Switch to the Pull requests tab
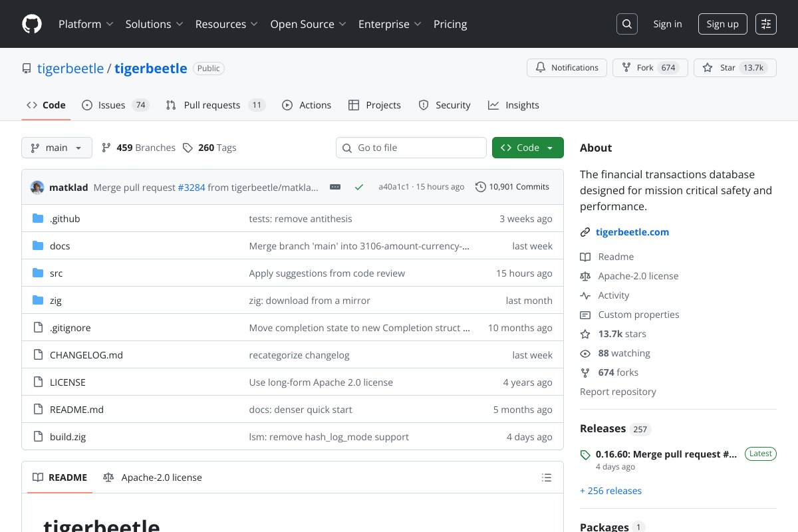 click(x=215, y=105)
